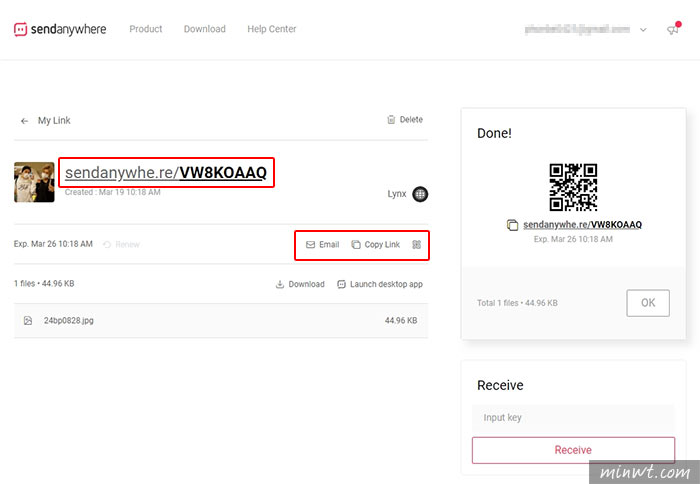Show the QR code icon beside Copy Link
The image size is (700, 484).
coord(417,245)
